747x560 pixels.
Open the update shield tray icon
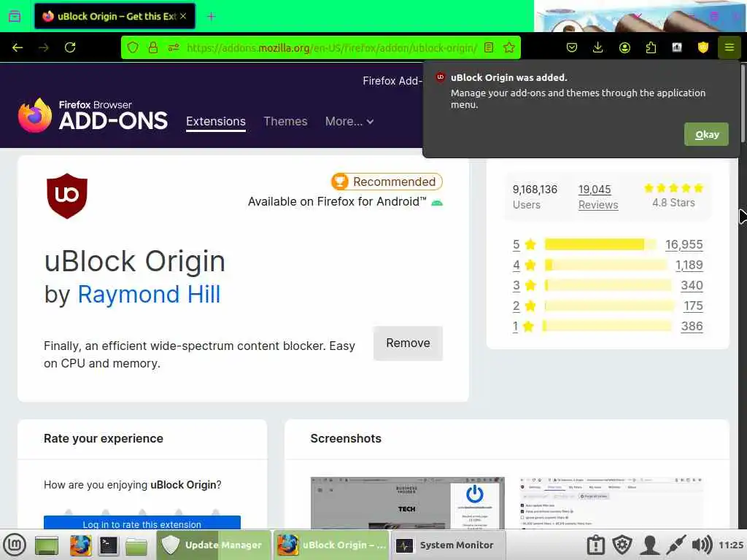[x=622, y=545]
